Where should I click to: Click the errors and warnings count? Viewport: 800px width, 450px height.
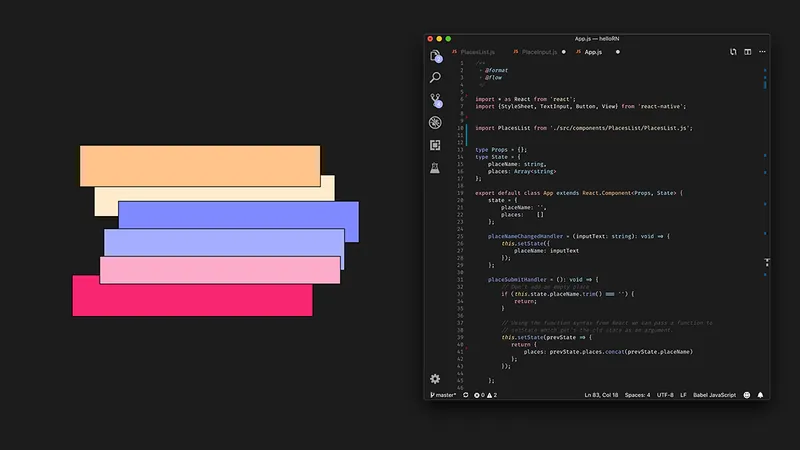point(485,395)
